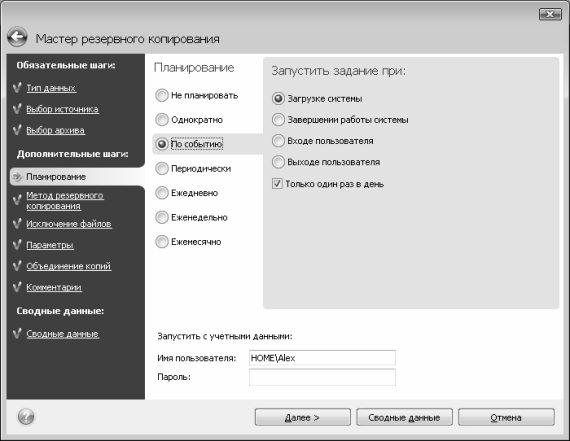Click checkmark icon beside Параметры
This screenshot has height=441, width=570.
pyautogui.click(x=17, y=245)
